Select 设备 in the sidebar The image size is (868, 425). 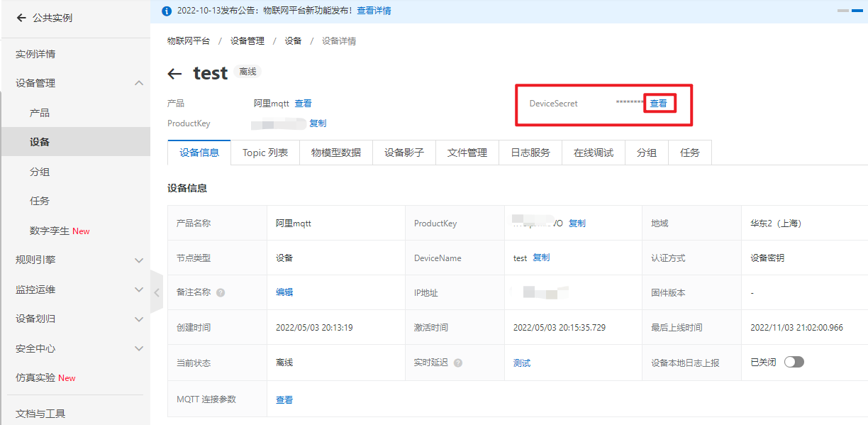(40, 142)
